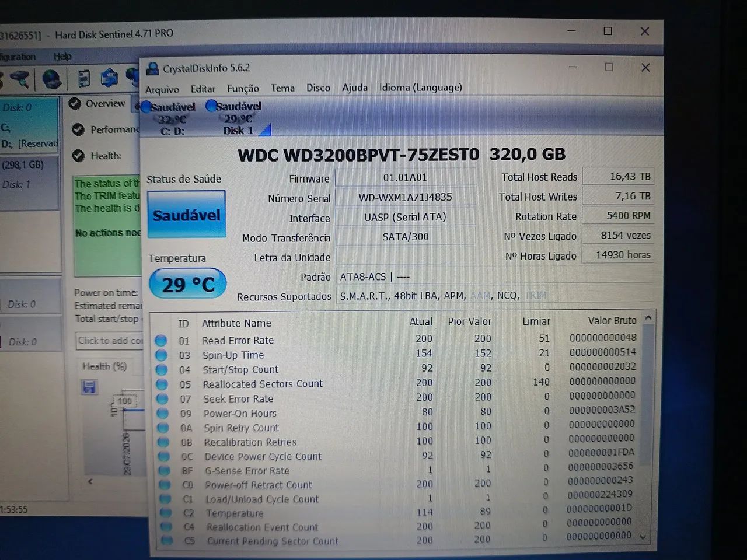747x560 pixels.
Task: Click status icon for Spin-Up Time
Action: pos(162,355)
